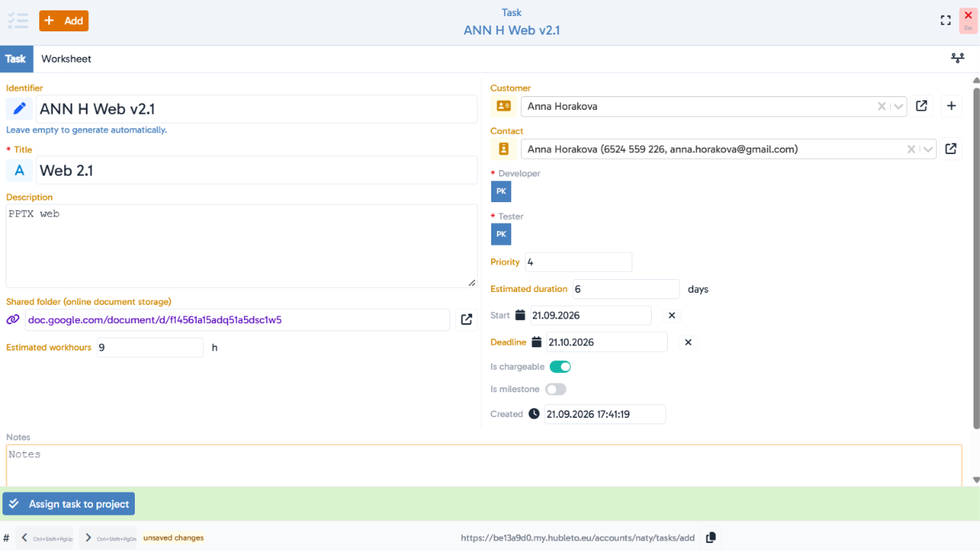The image size is (980, 551).
Task: Expand the Contact dropdown chevron
Action: coord(928,149)
